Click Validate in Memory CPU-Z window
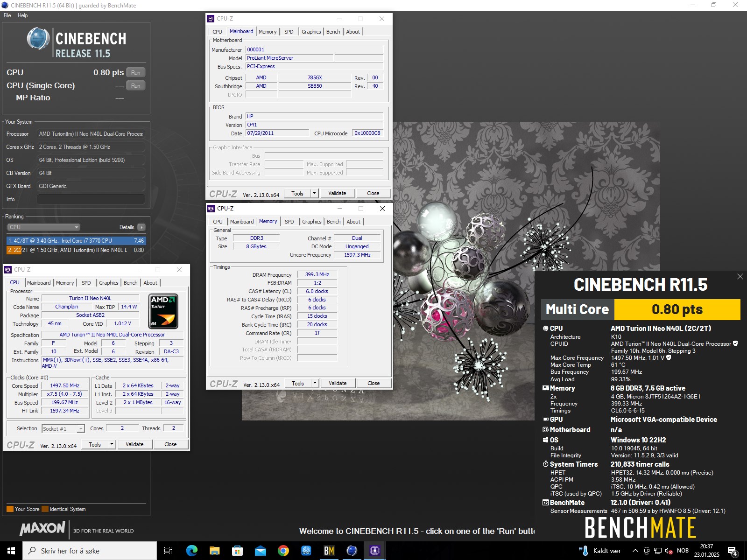Screen dimensions: 747x560 [x=338, y=383]
